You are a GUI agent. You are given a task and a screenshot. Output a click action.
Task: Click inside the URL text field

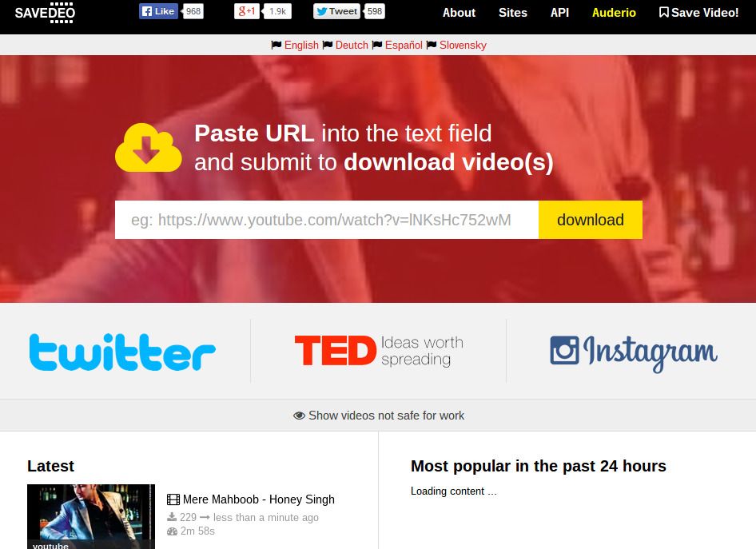328,220
